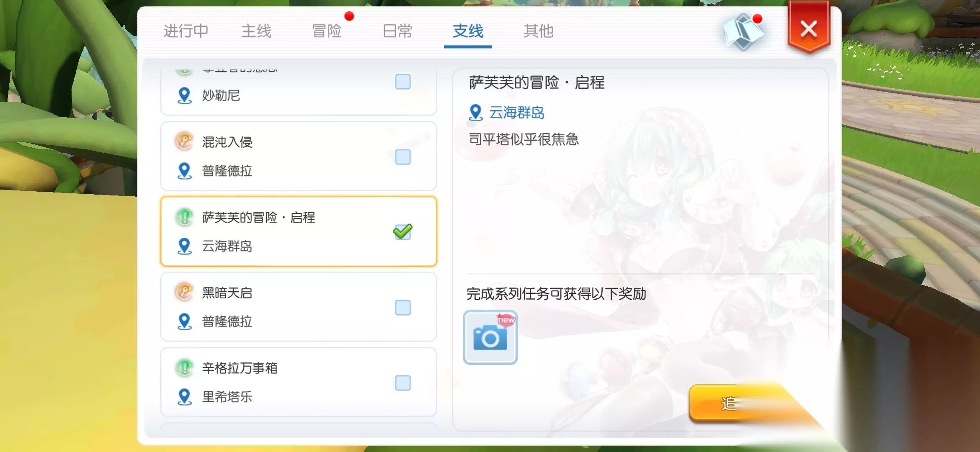The height and width of the screenshot is (452, 980).
Task: Click the orange quest icon for 黑暗天启
Action: pyautogui.click(x=184, y=292)
